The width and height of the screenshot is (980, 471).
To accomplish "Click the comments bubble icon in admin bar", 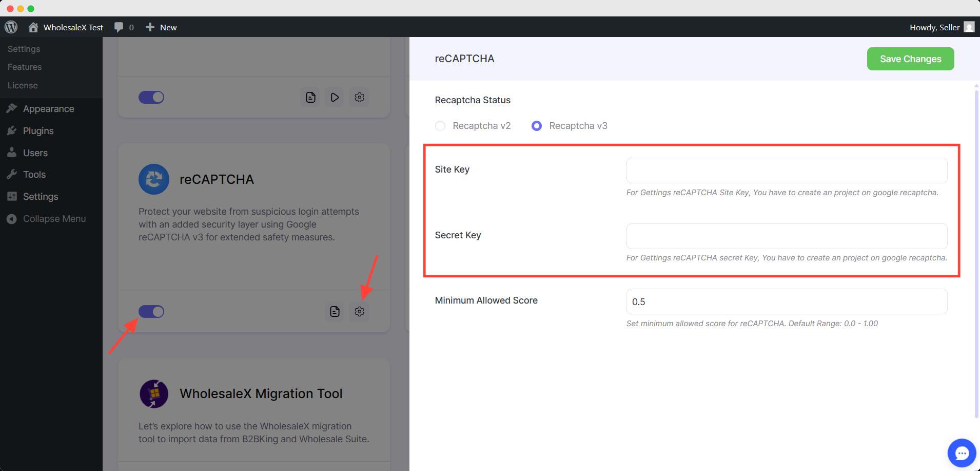I will (119, 27).
